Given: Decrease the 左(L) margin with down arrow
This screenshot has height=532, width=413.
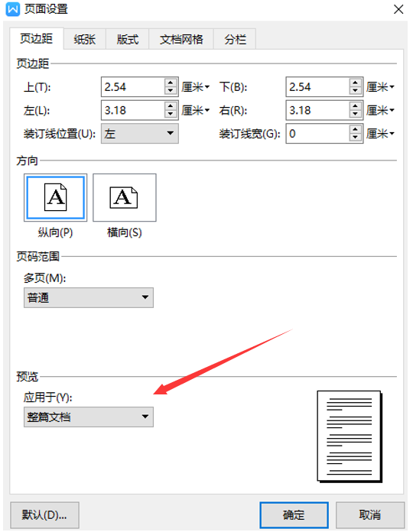Looking at the screenshot, I should 171,115.
